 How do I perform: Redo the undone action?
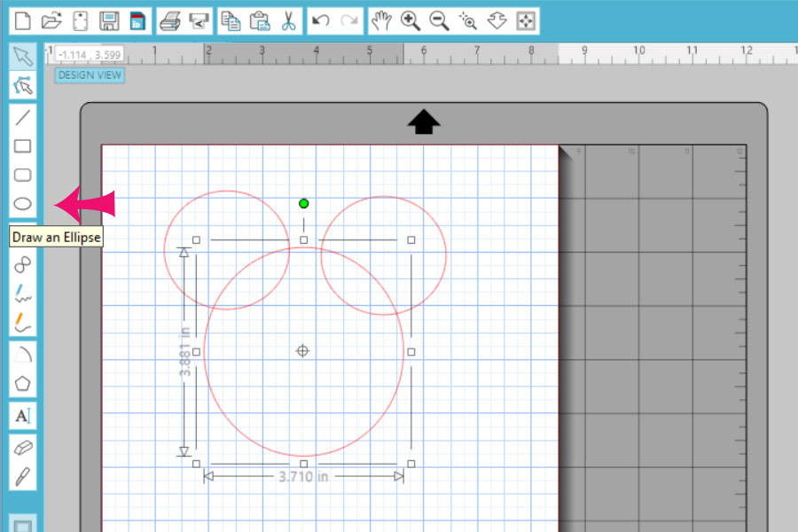(349, 21)
